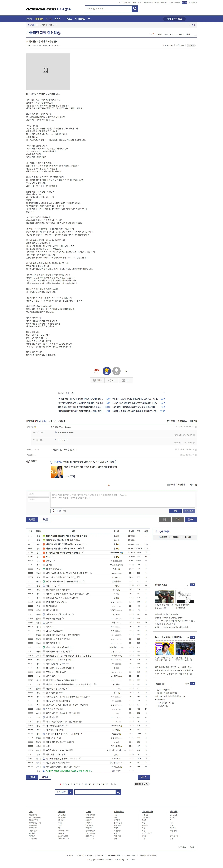The width and height of the screenshot is (223, 868).
Task: Click the broken image placeholder in post
Action: click(x=48, y=71)
